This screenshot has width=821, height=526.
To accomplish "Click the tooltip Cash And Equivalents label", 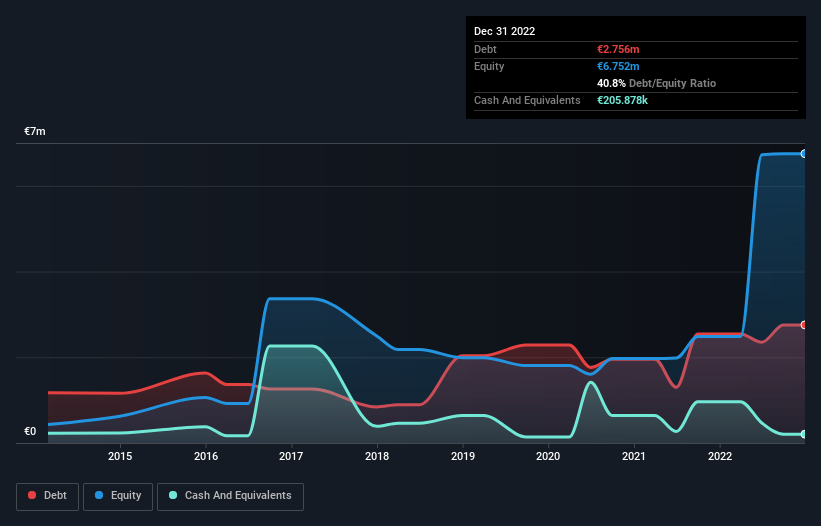I will (527, 100).
